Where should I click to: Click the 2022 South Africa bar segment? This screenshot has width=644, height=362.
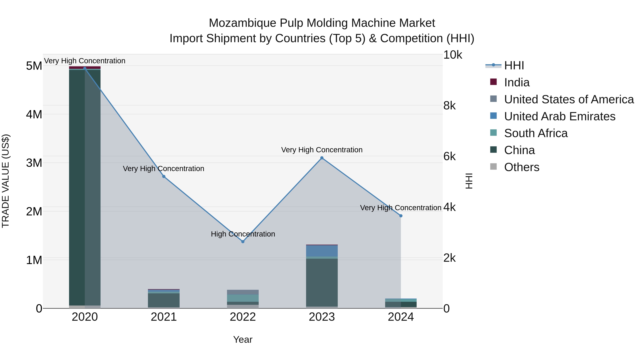(x=243, y=298)
